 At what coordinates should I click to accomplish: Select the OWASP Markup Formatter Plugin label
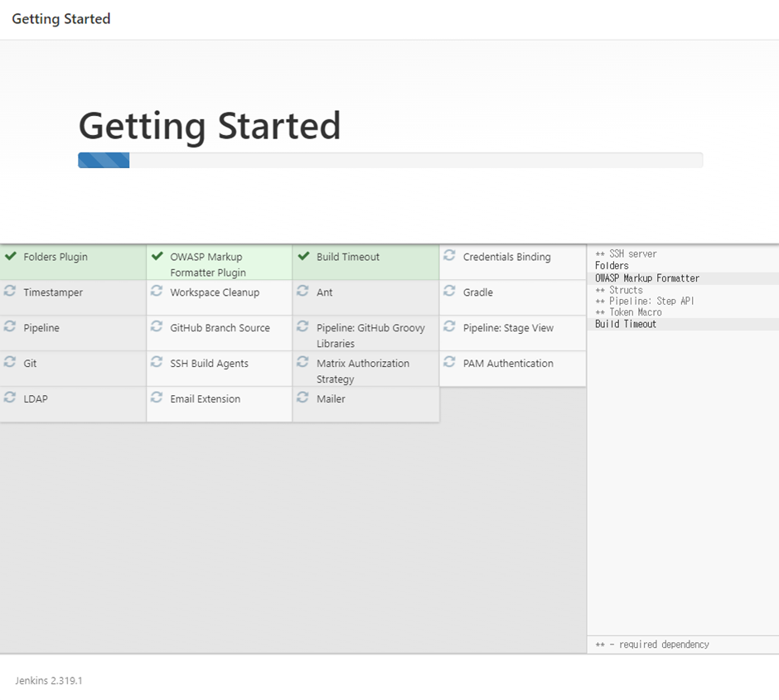click(208, 264)
